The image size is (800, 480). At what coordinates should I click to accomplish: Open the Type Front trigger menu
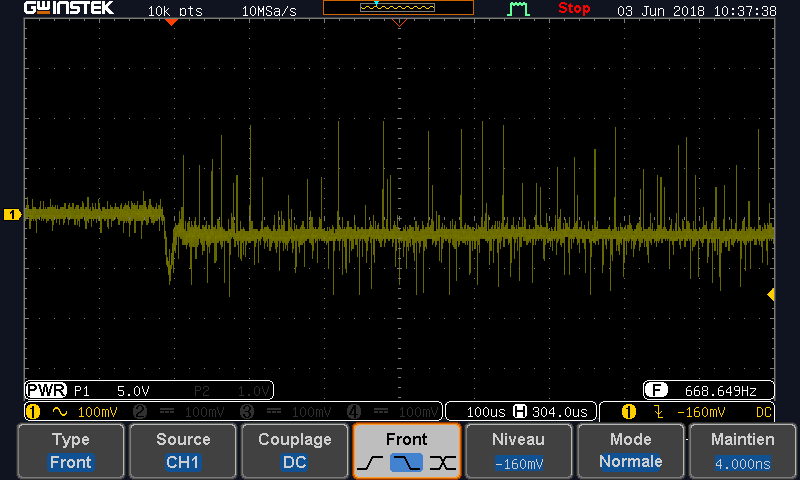pyautogui.click(x=71, y=451)
